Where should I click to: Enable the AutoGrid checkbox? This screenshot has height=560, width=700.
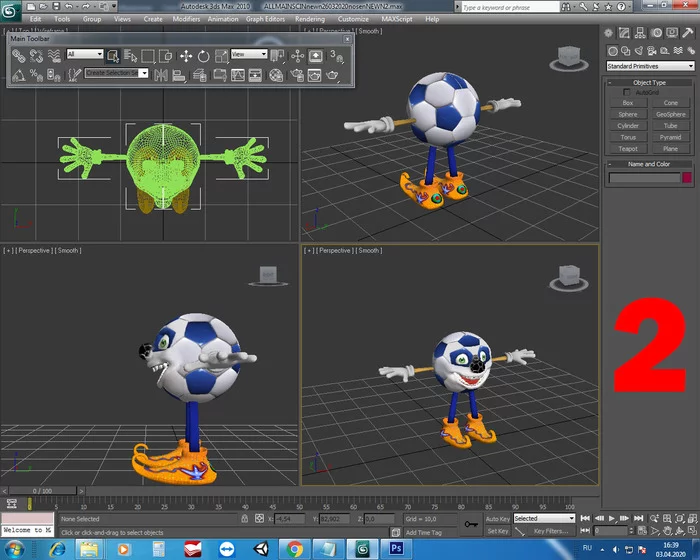(x=626, y=92)
